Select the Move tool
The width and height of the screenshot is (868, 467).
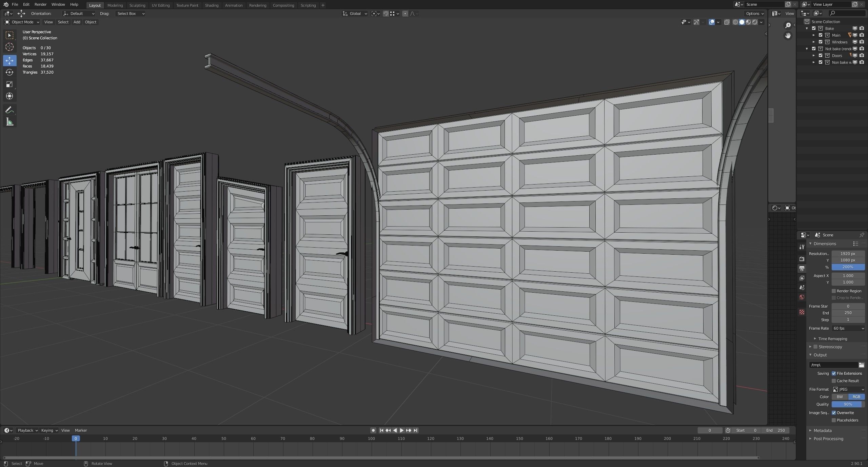9,60
